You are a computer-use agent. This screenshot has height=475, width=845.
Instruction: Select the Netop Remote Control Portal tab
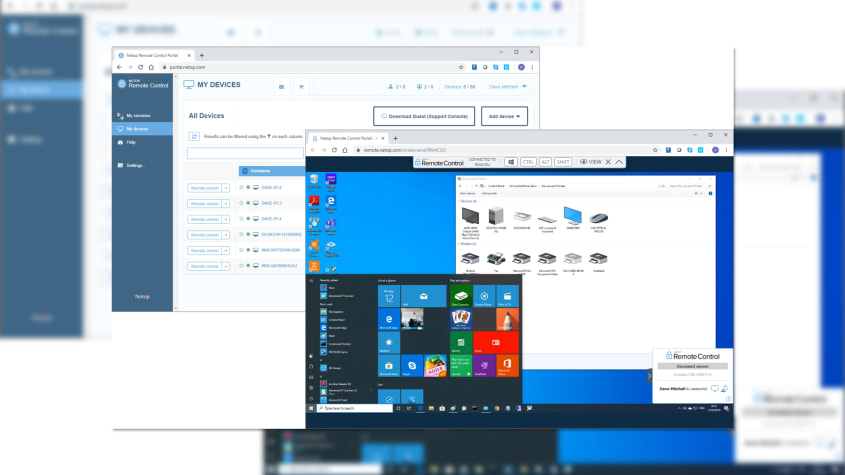pyautogui.click(x=154, y=55)
